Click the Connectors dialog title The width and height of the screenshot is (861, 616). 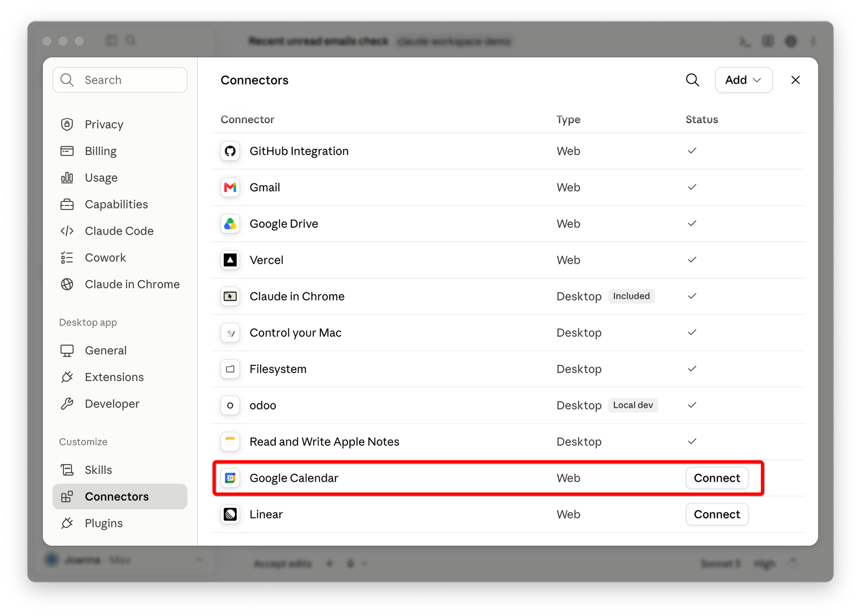tap(254, 80)
